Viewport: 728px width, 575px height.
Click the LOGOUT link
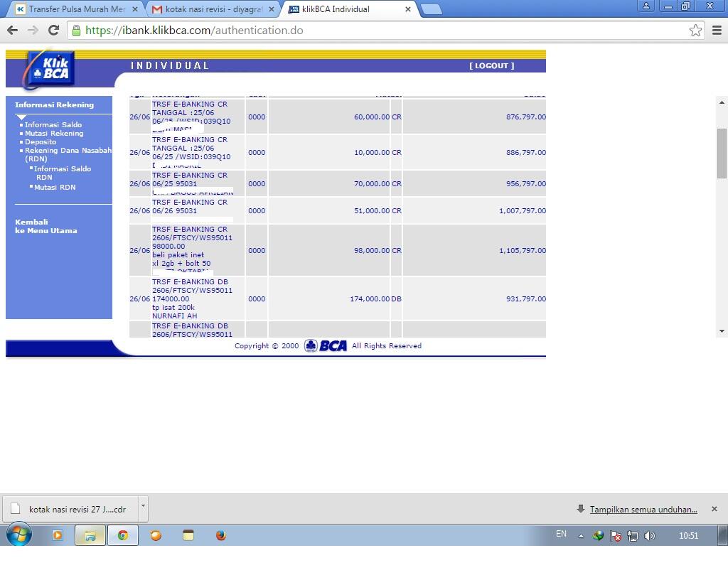point(491,66)
